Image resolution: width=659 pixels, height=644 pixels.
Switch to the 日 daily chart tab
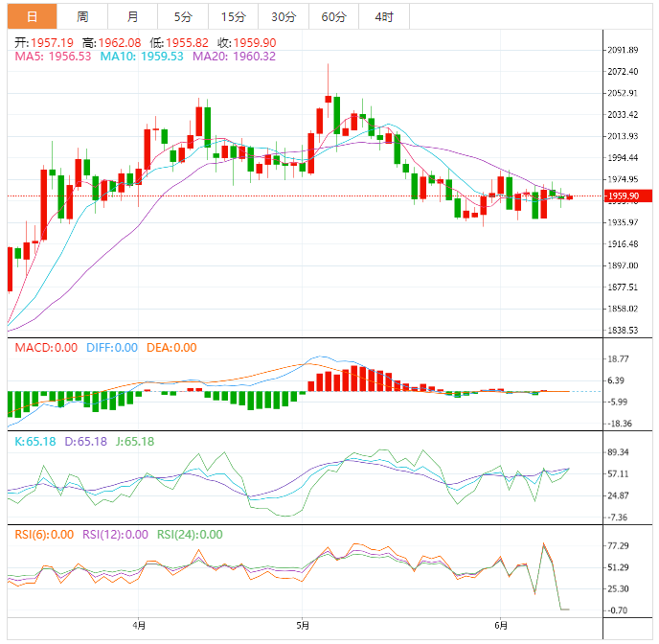click(32, 16)
